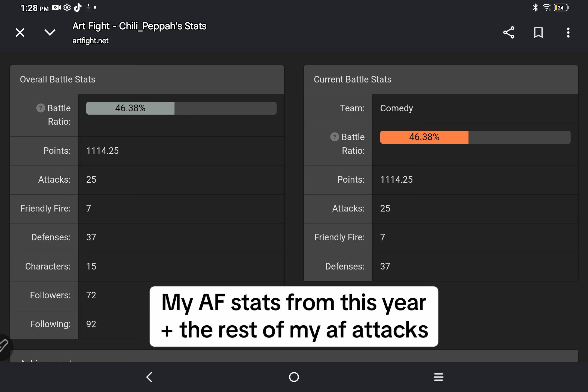
Task: Tap the TikTok notification icon
Action: coord(78,7)
